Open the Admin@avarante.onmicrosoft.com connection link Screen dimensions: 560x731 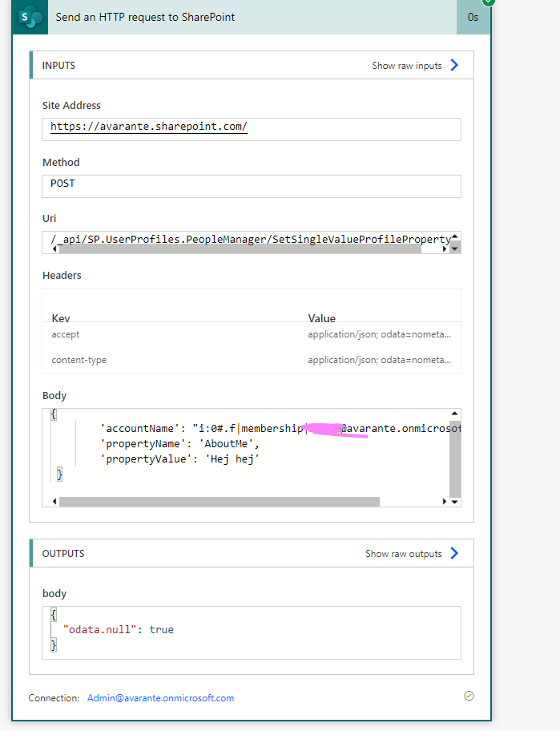tap(160, 698)
